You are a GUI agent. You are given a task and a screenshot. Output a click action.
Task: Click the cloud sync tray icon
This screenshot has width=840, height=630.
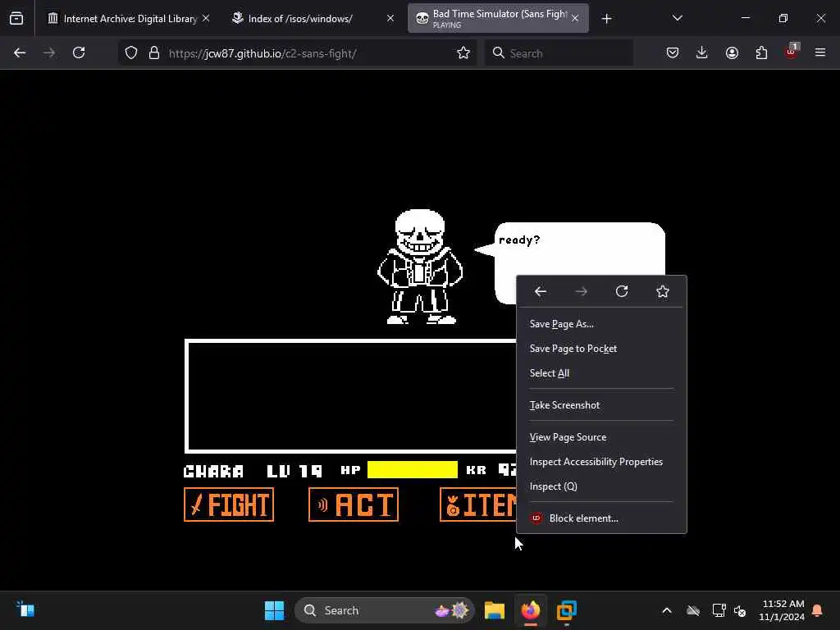pyautogui.click(x=693, y=610)
